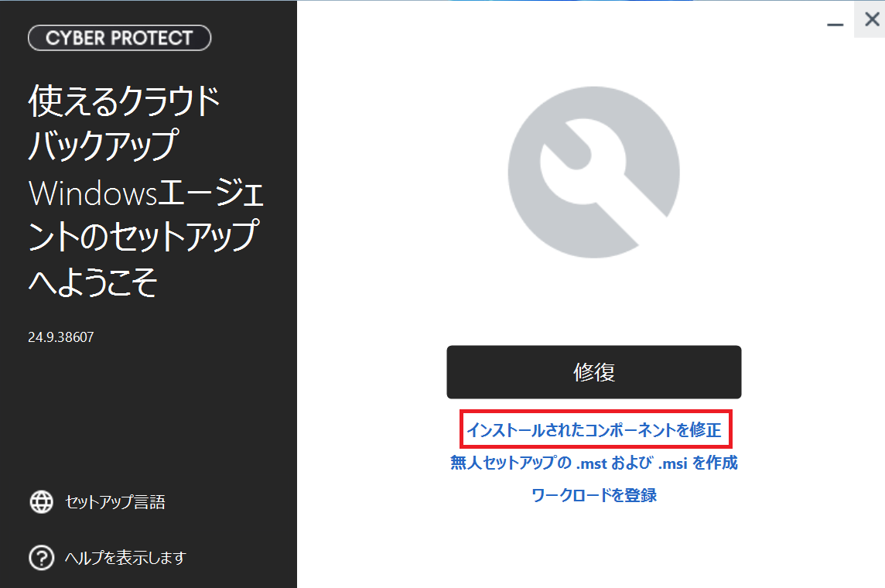Minimize the setup window
This screenshot has height=588, width=885.
click(x=835, y=24)
